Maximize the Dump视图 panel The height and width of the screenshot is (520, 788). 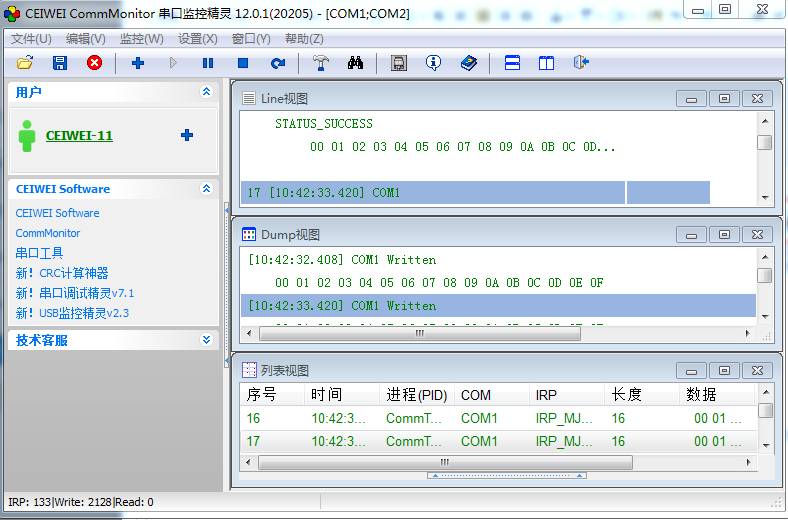724,235
